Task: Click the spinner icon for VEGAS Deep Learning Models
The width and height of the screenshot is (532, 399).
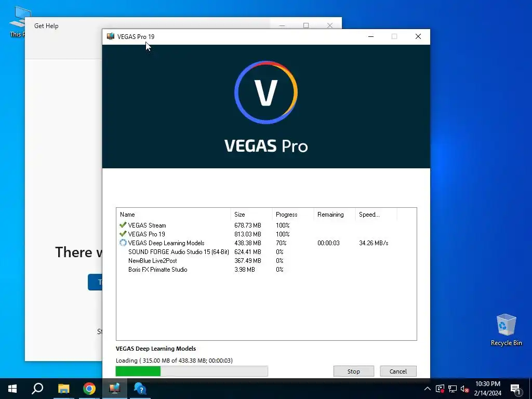Action: 123,243
